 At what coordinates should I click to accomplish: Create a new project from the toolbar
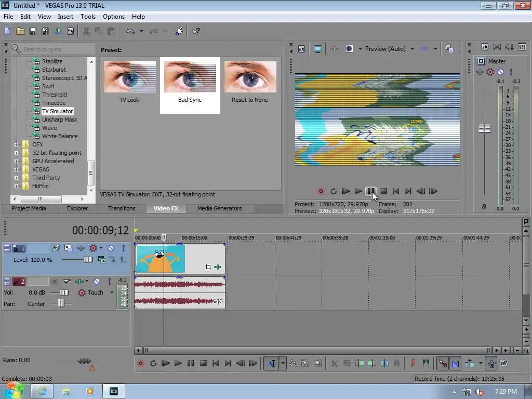point(7,31)
